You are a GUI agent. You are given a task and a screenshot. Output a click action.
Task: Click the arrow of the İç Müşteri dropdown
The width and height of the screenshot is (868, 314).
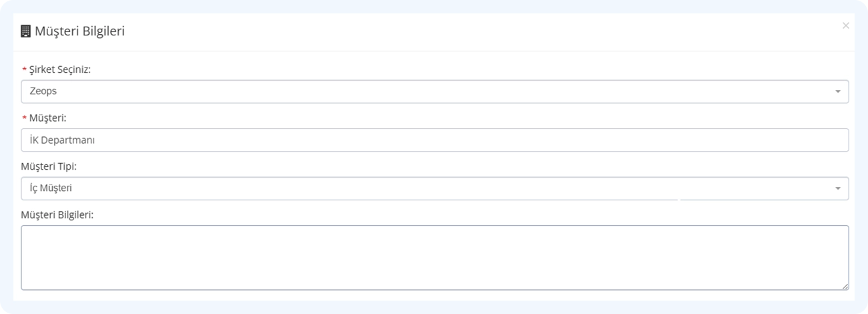tap(837, 189)
